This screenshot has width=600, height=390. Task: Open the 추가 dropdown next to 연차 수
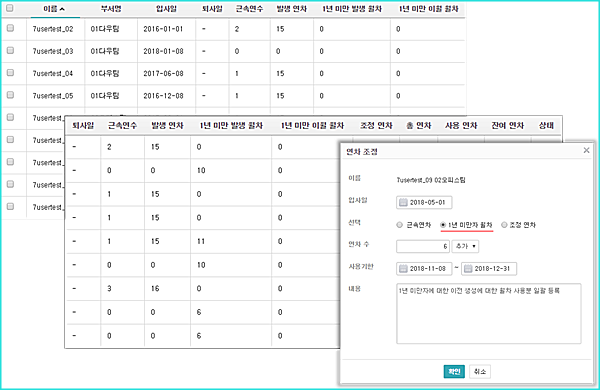tap(465, 246)
